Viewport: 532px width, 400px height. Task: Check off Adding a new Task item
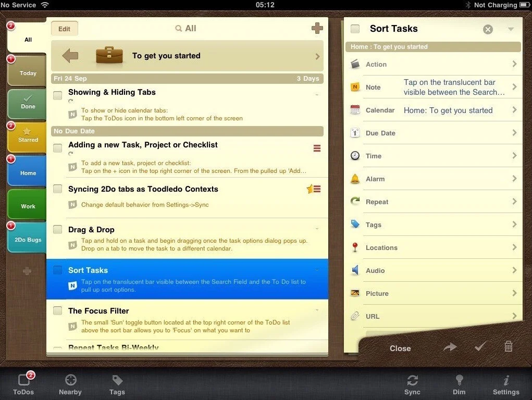pyautogui.click(x=58, y=148)
